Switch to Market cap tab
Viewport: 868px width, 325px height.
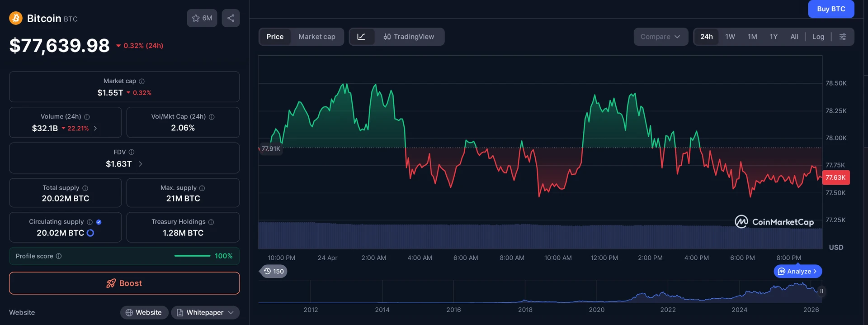[317, 37]
